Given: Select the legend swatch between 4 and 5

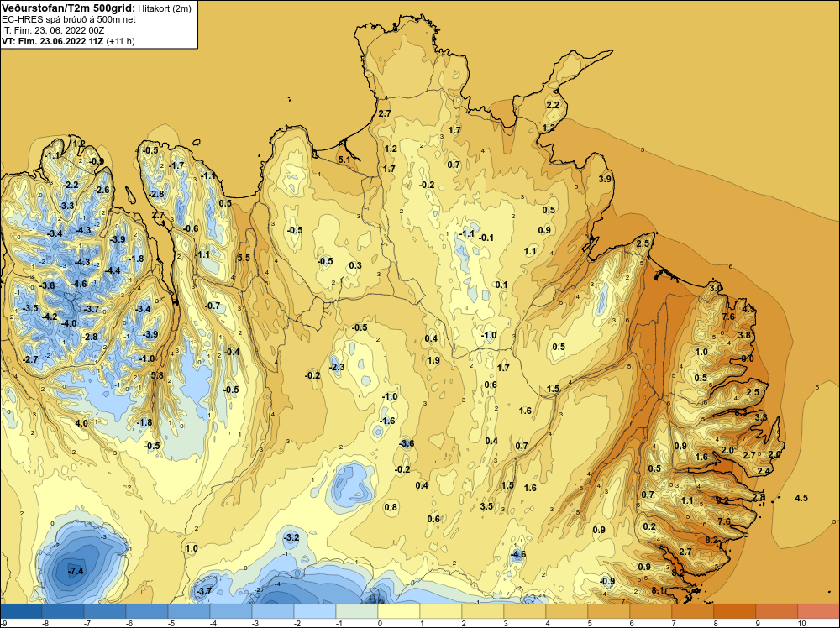Looking at the screenshot, I should coord(567,611).
